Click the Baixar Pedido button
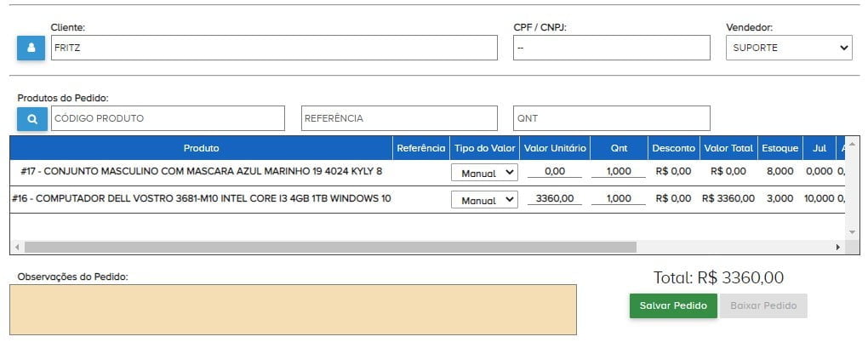The width and height of the screenshot is (868, 348). point(763,306)
